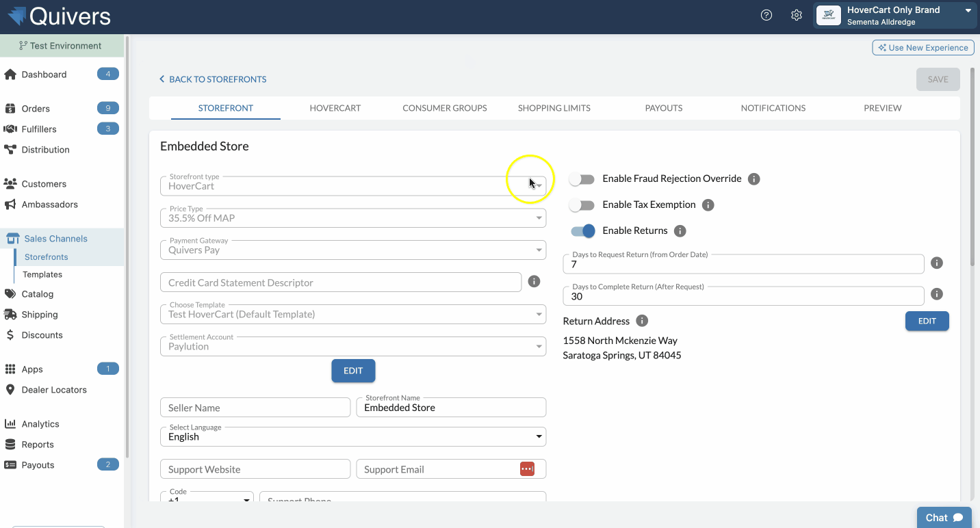The image size is (980, 528).
Task: Click info icon for Days to Request Return
Action: tap(938, 263)
